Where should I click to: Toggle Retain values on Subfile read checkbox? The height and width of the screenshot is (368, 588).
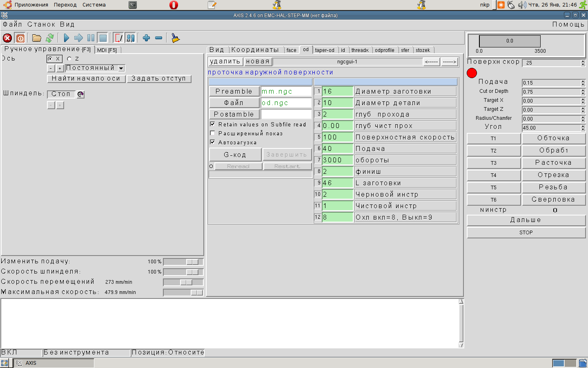coord(212,124)
